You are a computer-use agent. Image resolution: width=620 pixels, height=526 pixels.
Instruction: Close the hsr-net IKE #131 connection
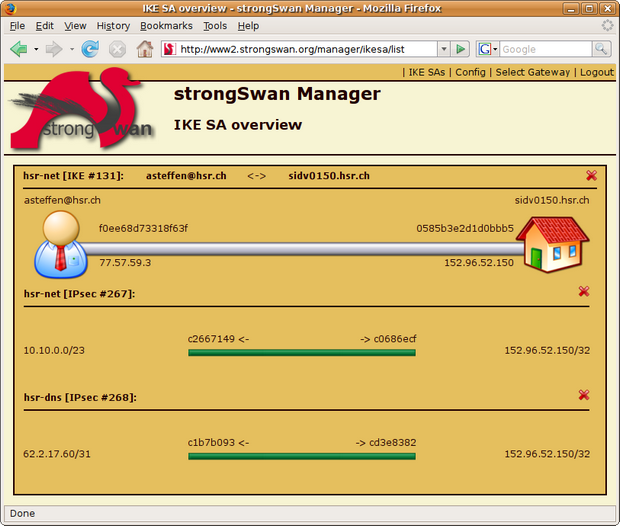click(x=591, y=175)
